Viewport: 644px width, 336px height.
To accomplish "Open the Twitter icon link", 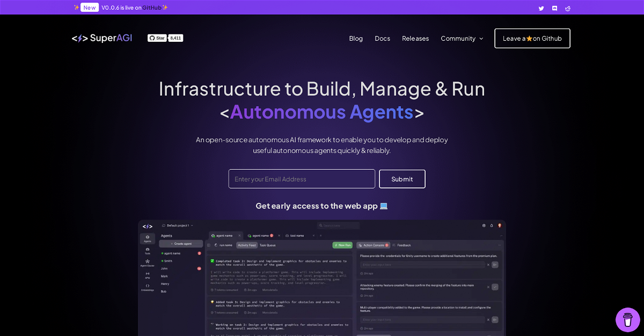I will coord(541,8).
